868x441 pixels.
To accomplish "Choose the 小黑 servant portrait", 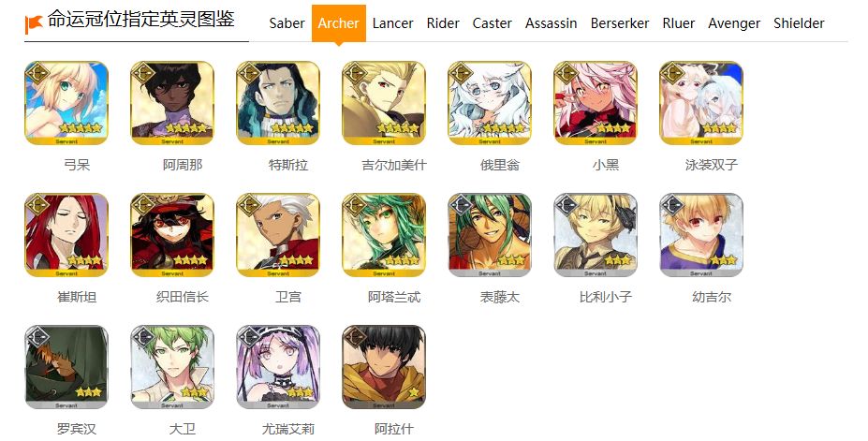I will tap(596, 103).
